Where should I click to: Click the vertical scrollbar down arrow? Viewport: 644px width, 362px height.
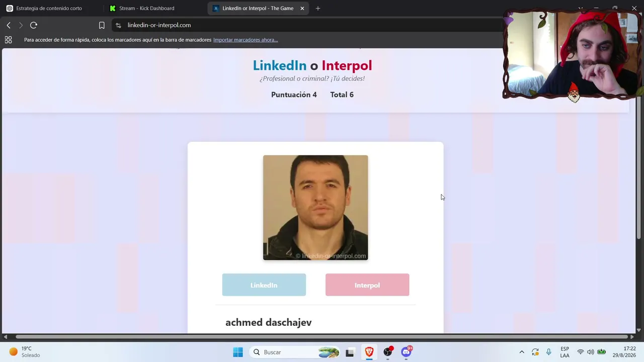coord(639,330)
